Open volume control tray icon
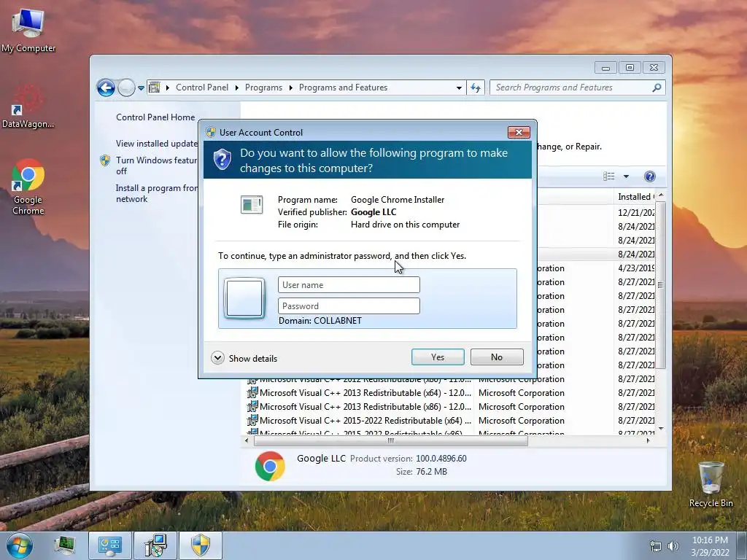747x560 pixels. tap(673, 546)
